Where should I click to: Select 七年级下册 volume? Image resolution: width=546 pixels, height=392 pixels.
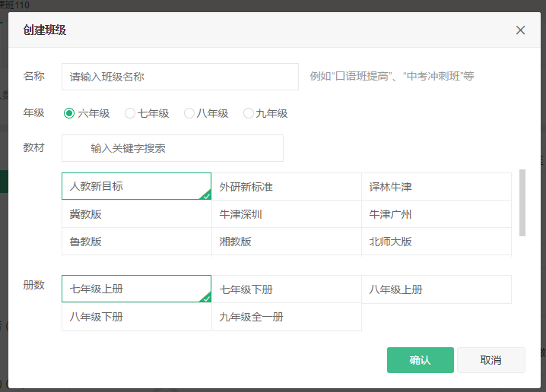(286, 289)
